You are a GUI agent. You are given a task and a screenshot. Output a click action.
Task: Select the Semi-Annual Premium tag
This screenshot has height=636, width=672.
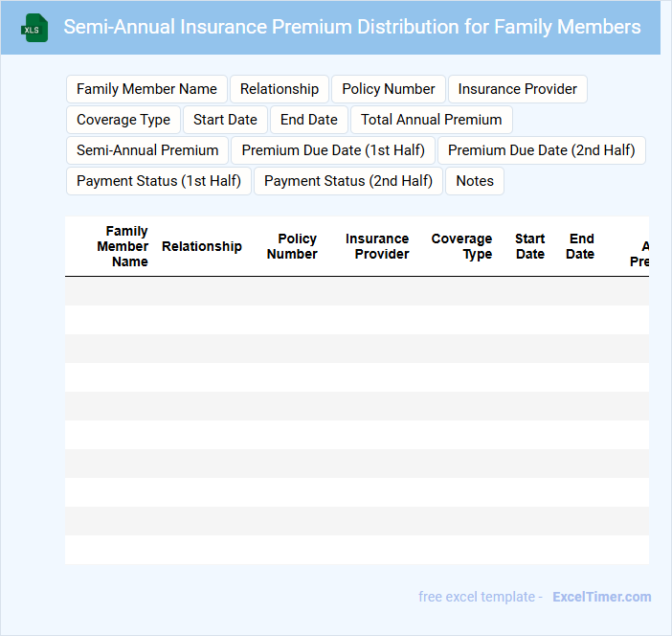pos(147,150)
